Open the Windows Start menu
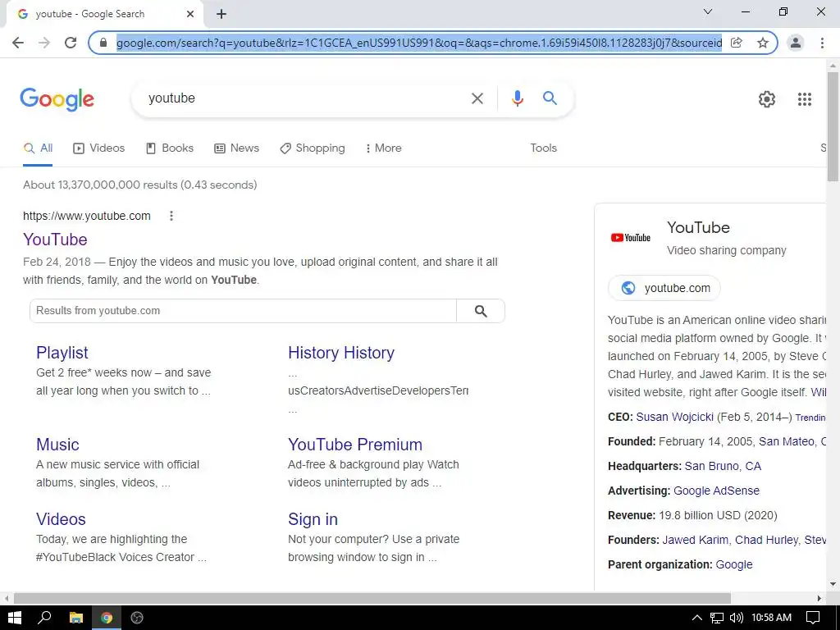 (15, 618)
